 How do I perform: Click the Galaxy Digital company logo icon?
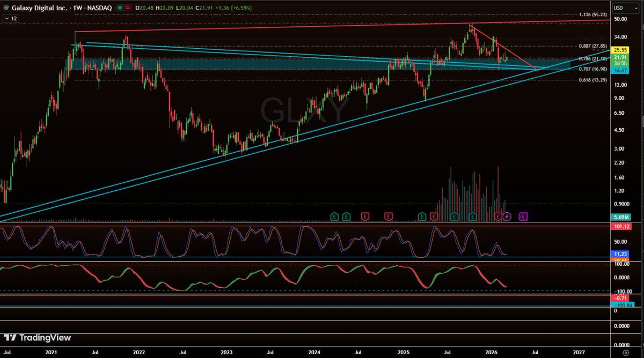[x=5, y=8]
